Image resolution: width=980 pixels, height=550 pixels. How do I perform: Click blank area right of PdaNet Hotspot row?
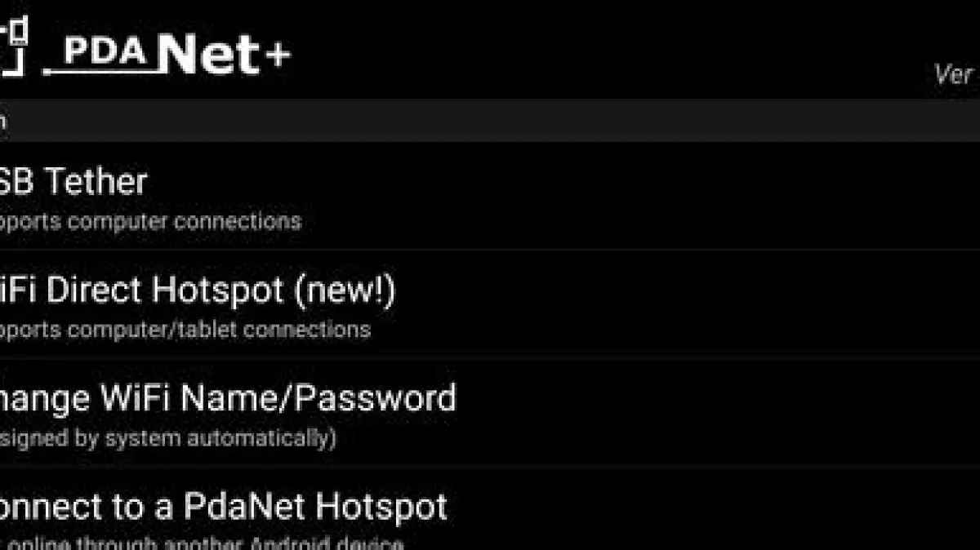[735, 514]
